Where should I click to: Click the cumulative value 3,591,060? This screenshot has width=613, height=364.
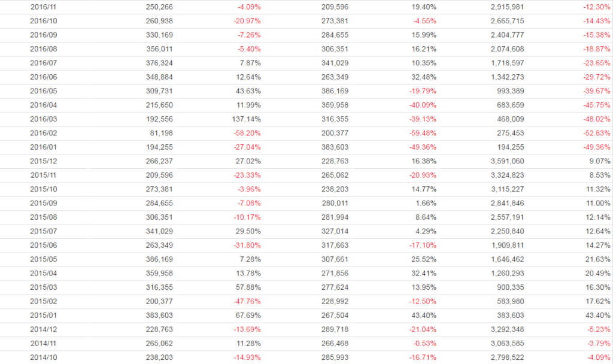click(508, 161)
